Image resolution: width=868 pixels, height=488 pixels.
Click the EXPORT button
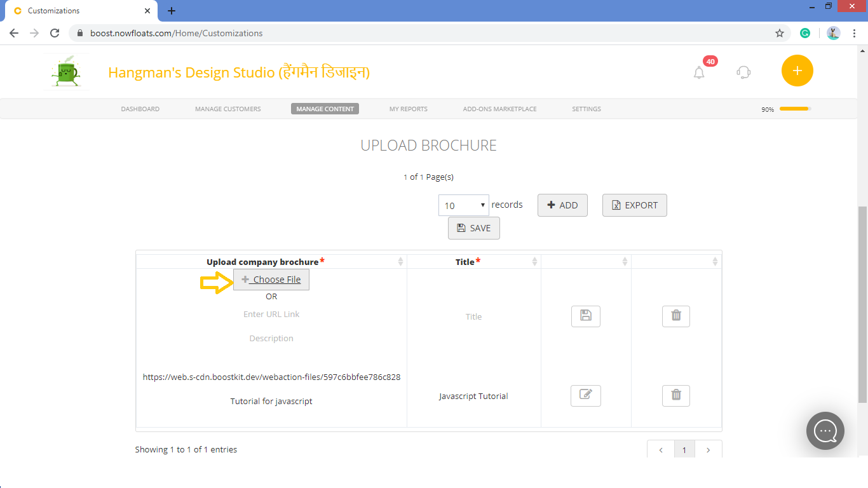tap(635, 205)
